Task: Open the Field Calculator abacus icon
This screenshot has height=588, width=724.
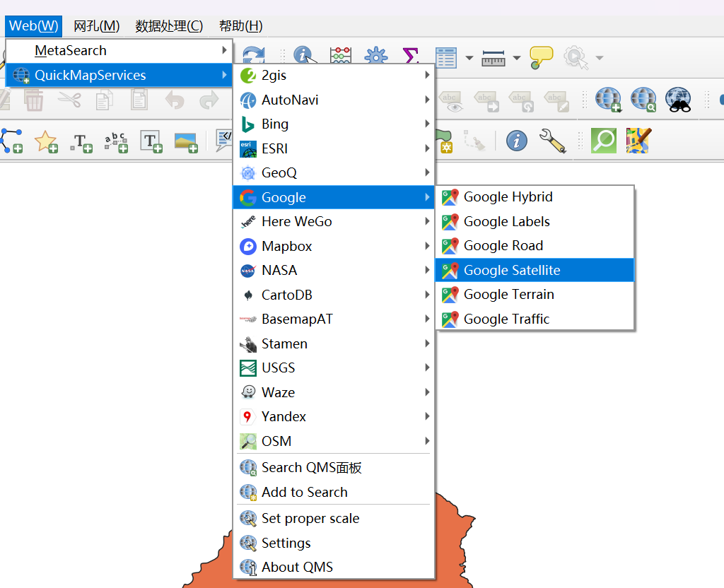Action: (x=341, y=55)
